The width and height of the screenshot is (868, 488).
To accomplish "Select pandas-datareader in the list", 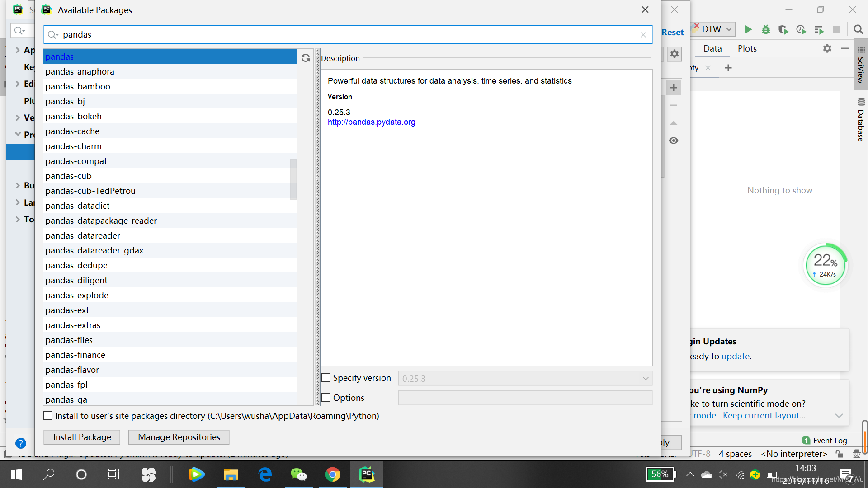I will [170, 235].
